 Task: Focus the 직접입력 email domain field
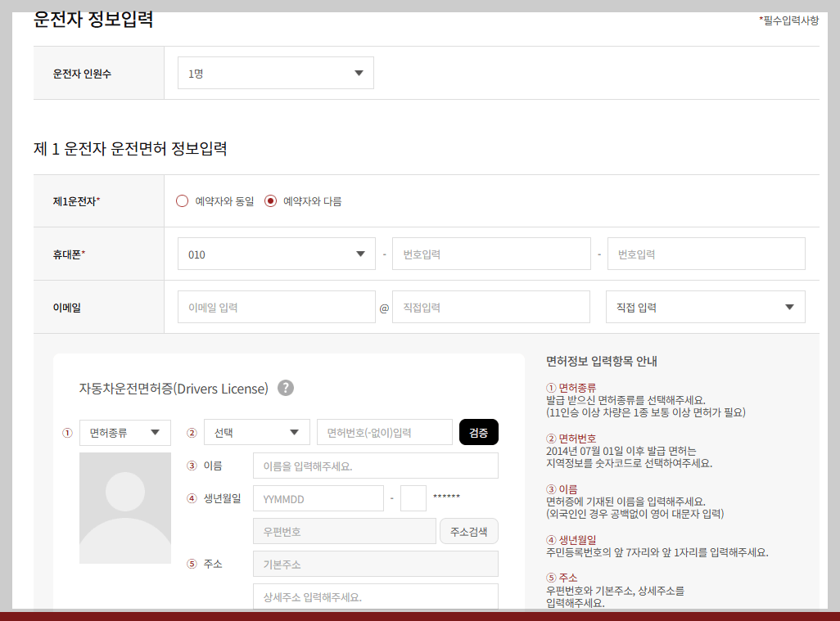[x=491, y=307]
